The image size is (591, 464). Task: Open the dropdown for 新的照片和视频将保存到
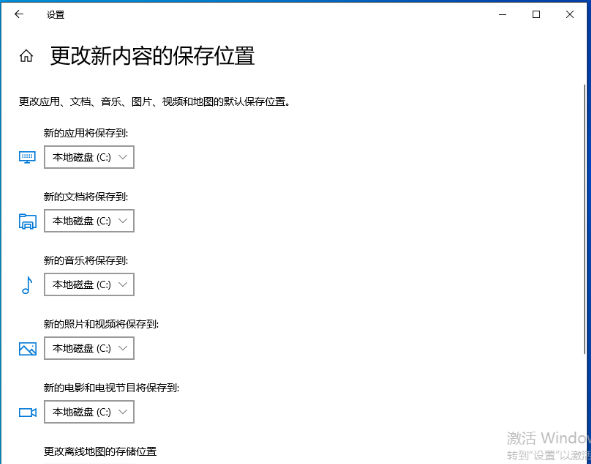point(89,348)
